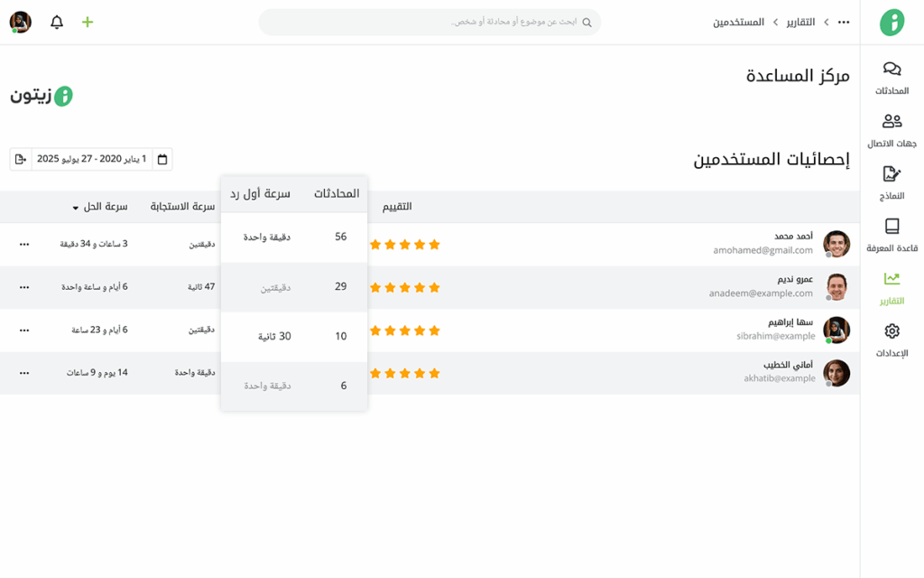The width and height of the screenshot is (924, 578).
Task: Open the date range 1 يناير 2020 - 27 يوليو 2025
Action: [91, 159]
